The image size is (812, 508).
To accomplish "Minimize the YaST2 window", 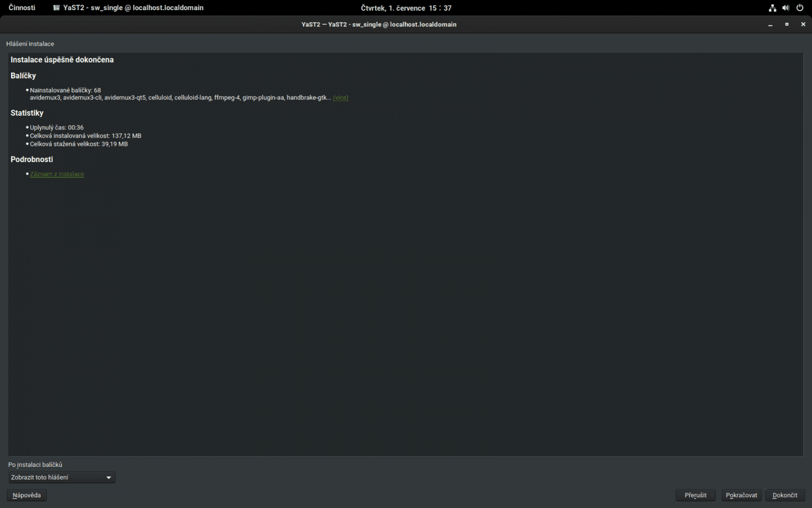I will 771,24.
